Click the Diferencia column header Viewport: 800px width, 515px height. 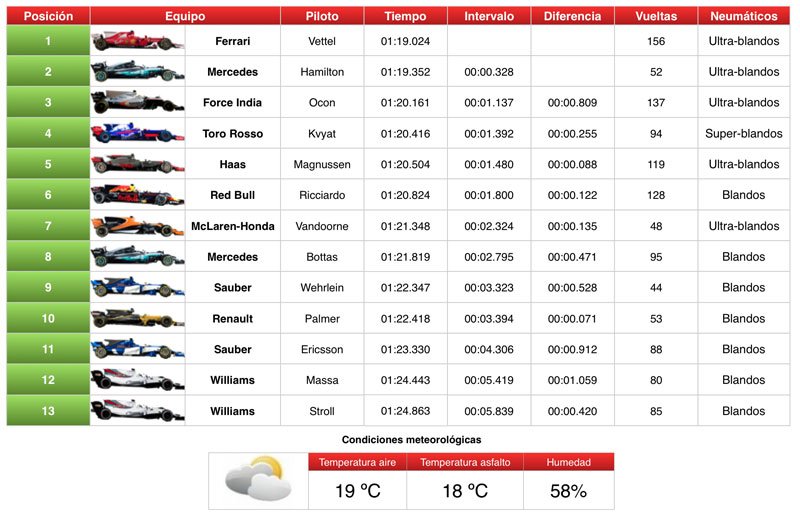(572, 16)
